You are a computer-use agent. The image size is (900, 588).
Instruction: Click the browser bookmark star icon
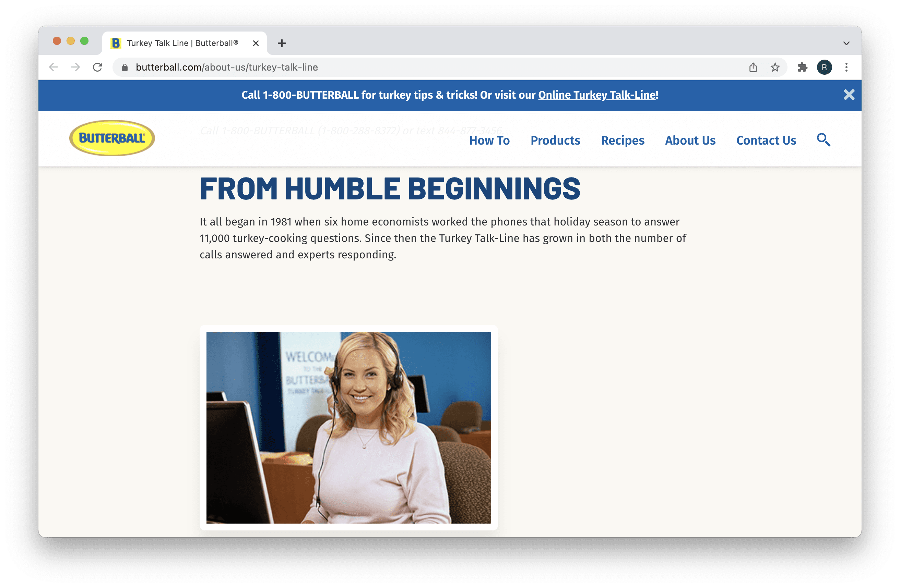point(775,67)
